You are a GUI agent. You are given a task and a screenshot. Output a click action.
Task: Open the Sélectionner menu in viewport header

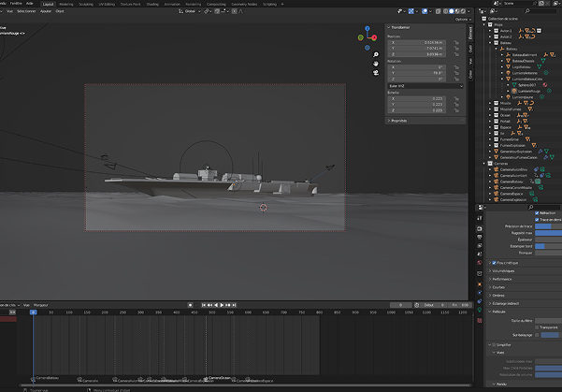click(x=26, y=11)
